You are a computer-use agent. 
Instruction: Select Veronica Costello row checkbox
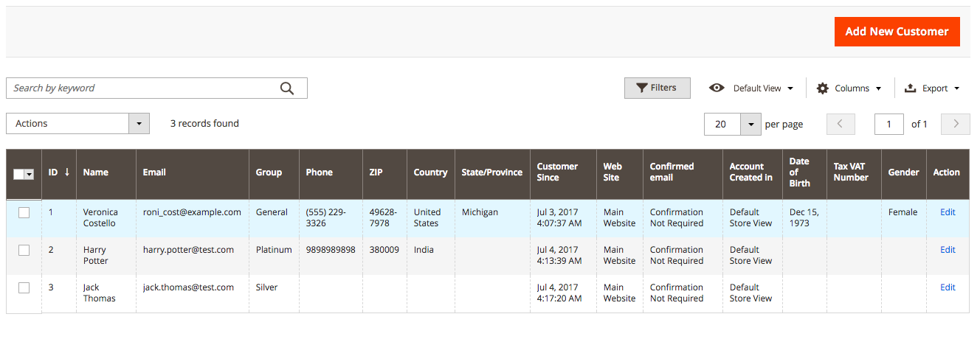pos(24,212)
